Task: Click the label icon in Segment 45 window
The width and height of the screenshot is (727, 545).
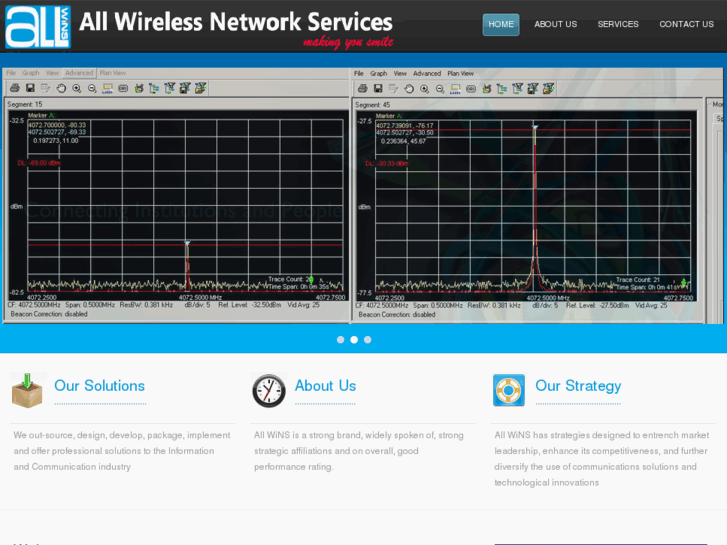Action: click(455, 89)
